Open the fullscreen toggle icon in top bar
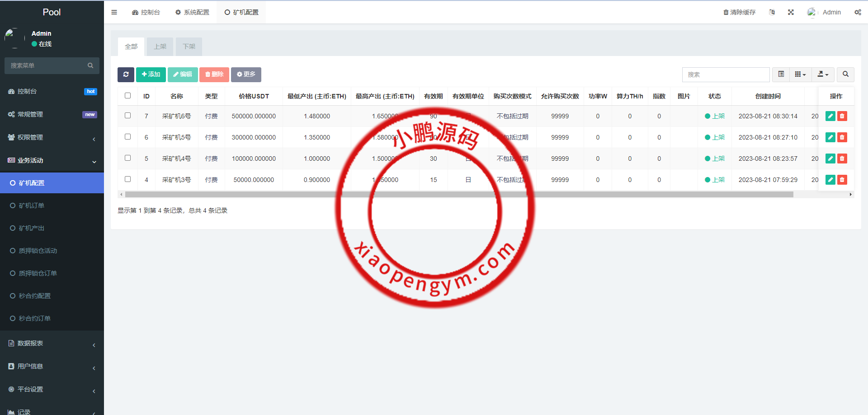 click(790, 12)
